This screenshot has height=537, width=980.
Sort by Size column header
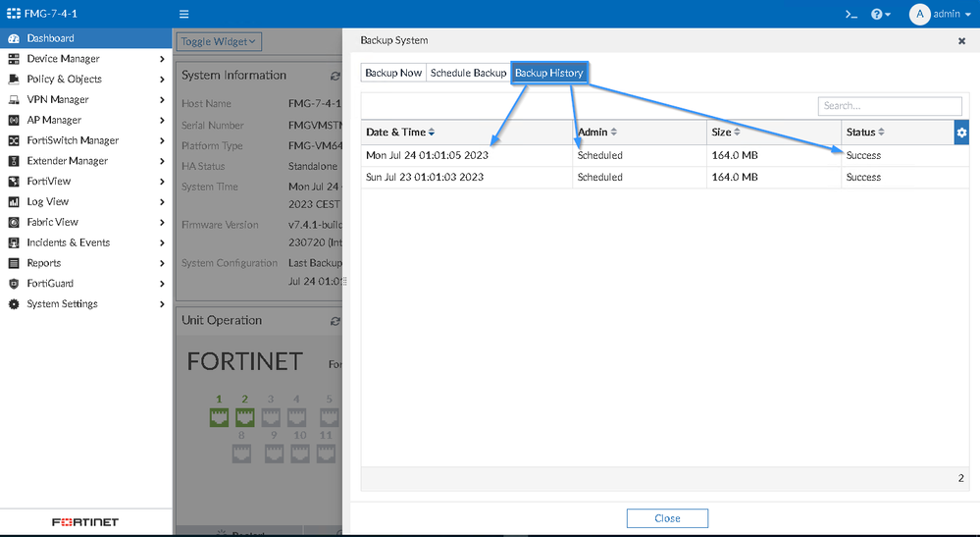pyautogui.click(x=726, y=132)
